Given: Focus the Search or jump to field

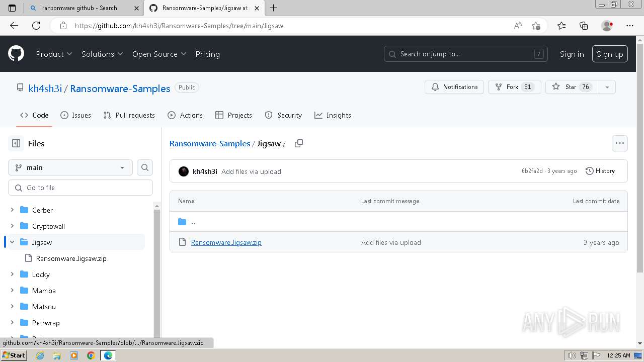Looking at the screenshot, I should pos(466,54).
